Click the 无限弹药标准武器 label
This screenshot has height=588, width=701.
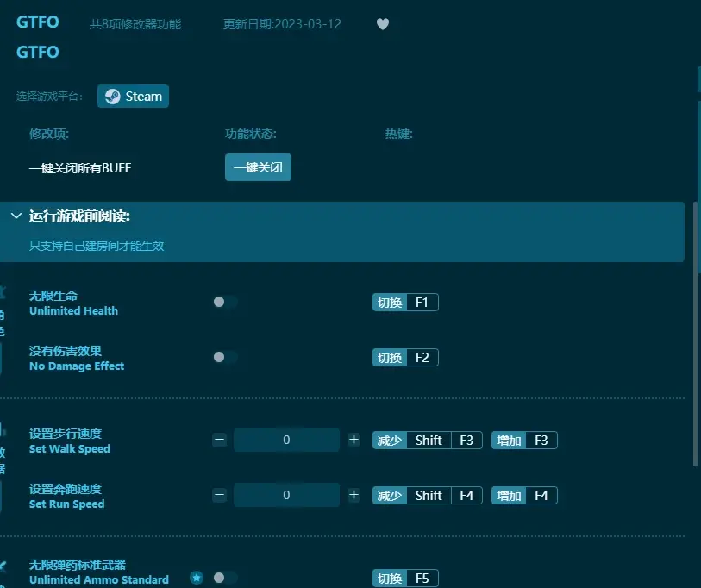point(78,565)
